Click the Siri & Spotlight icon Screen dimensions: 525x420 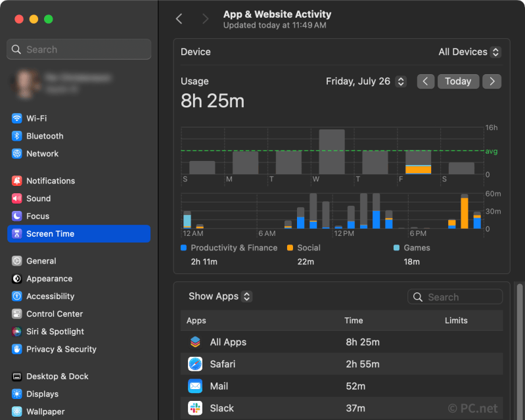pyautogui.click(x=16, y=331)
